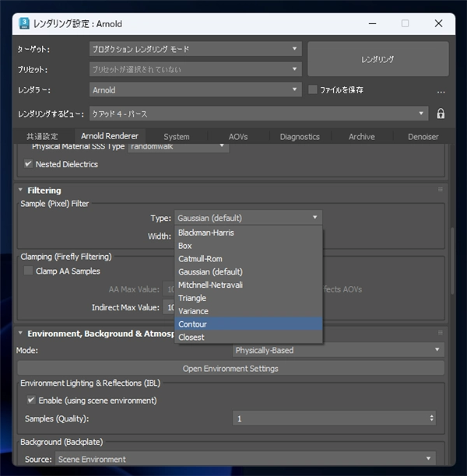Choose Mitchnell-Netravali filter option

(x=248, y=285)
